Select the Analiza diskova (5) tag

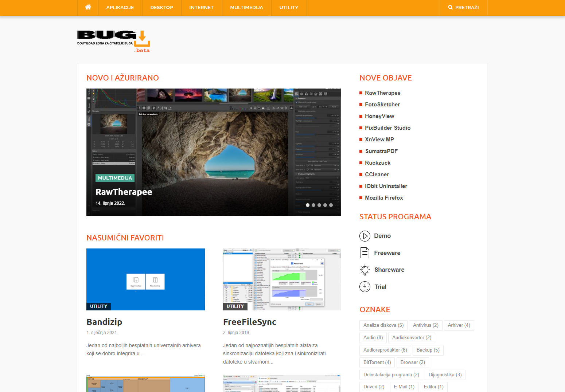383,325
